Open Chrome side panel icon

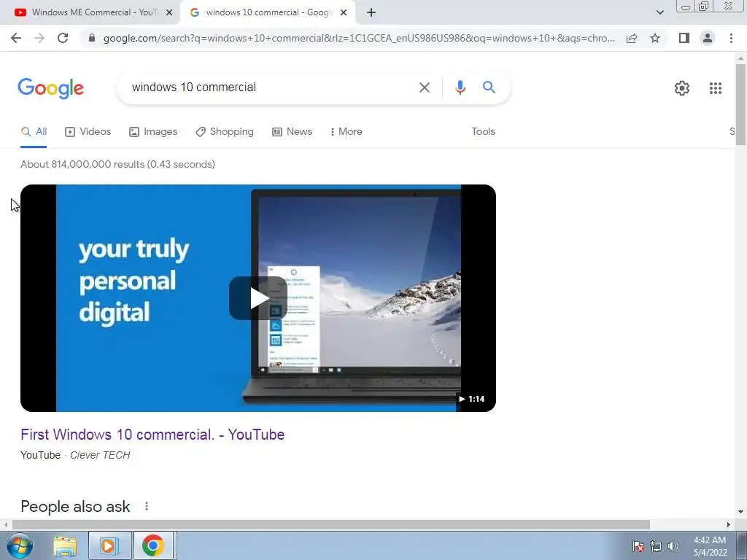coord(684,38)
